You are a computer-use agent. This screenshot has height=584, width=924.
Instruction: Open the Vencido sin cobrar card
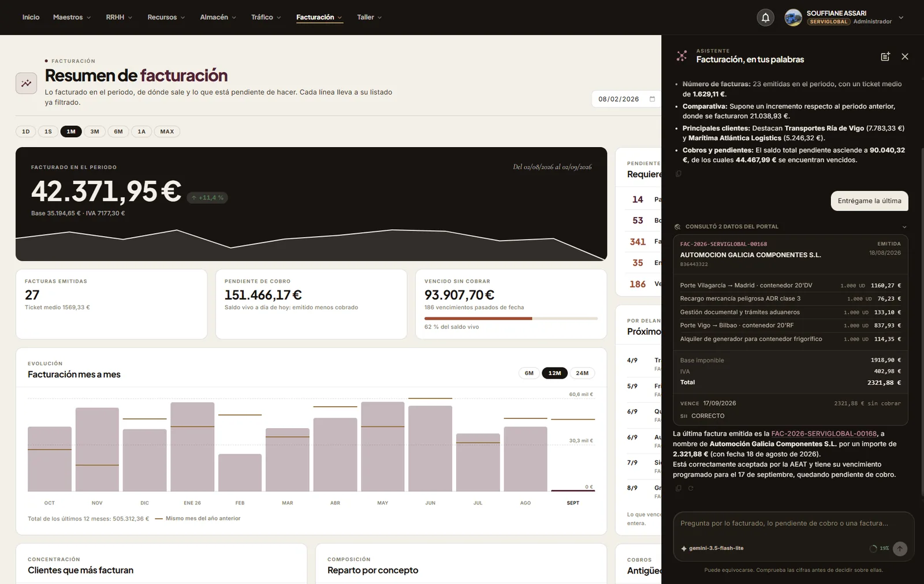point(511,304)
